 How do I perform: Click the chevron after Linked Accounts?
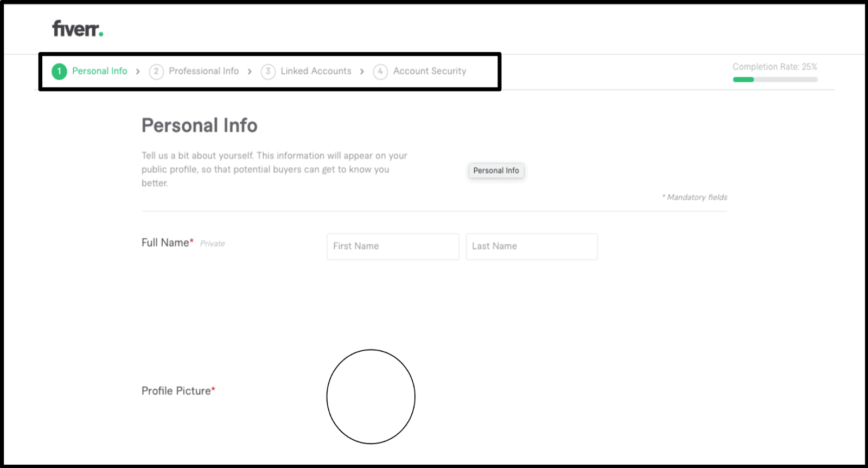click(362, 72)
